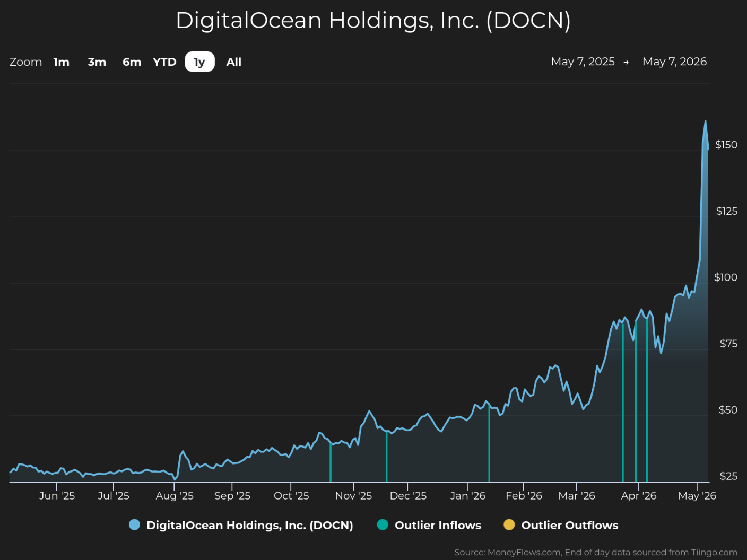Click the Zoom label
This screenshot has height=560, width=747.
(25, 62)
